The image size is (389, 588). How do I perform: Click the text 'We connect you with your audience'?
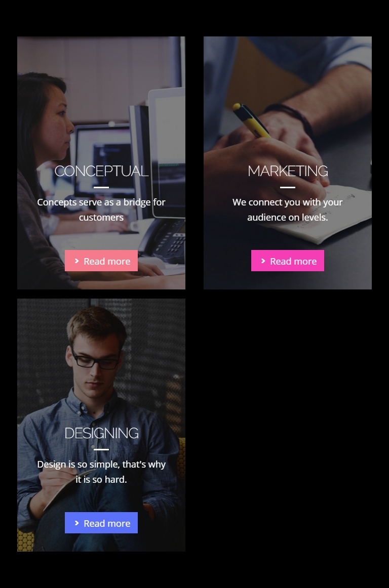(288, 209)
